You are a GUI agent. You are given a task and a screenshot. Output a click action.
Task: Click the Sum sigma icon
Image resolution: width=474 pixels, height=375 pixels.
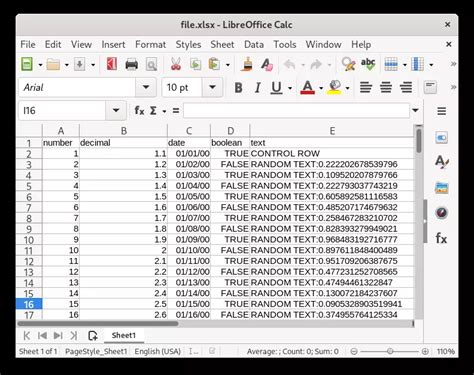(153, 110)
